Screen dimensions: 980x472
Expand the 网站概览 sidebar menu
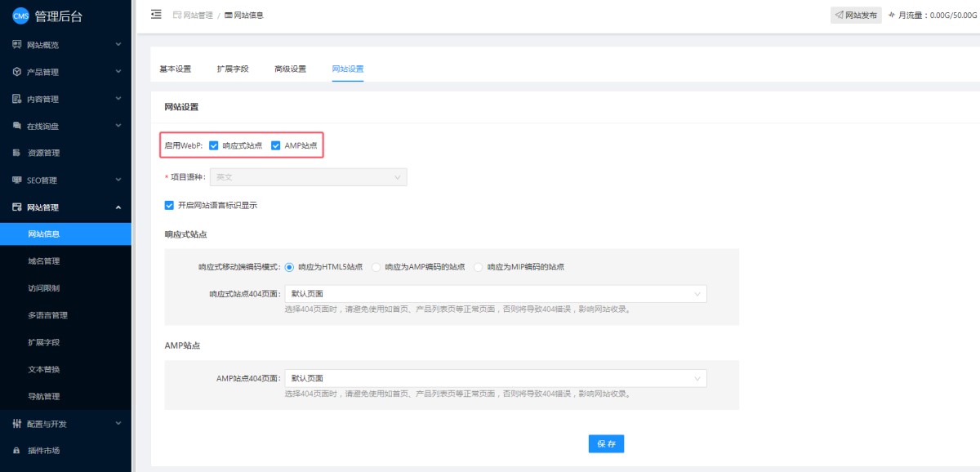click(x=65, y=45)
